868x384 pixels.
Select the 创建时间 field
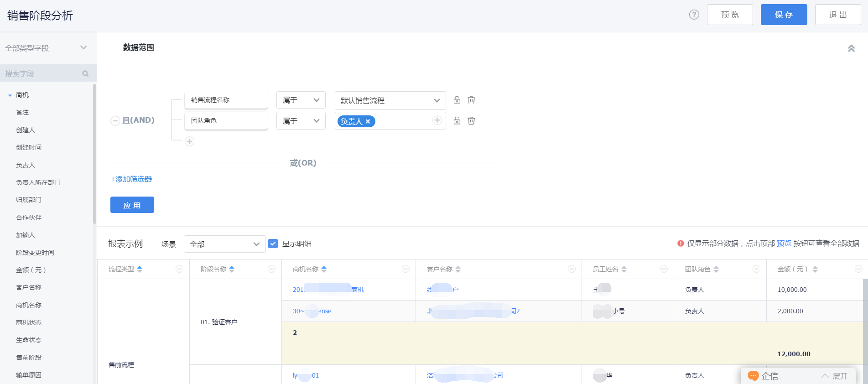click(29, 147)
